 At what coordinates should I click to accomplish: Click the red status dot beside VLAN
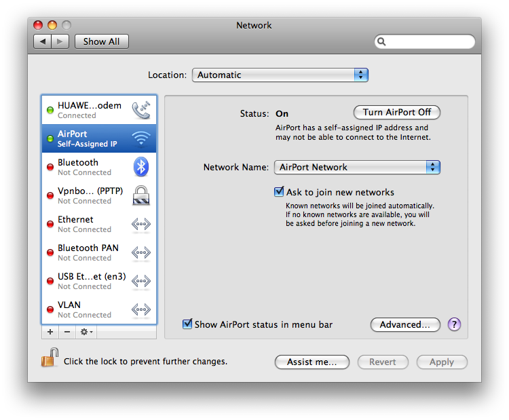point(50,309)
